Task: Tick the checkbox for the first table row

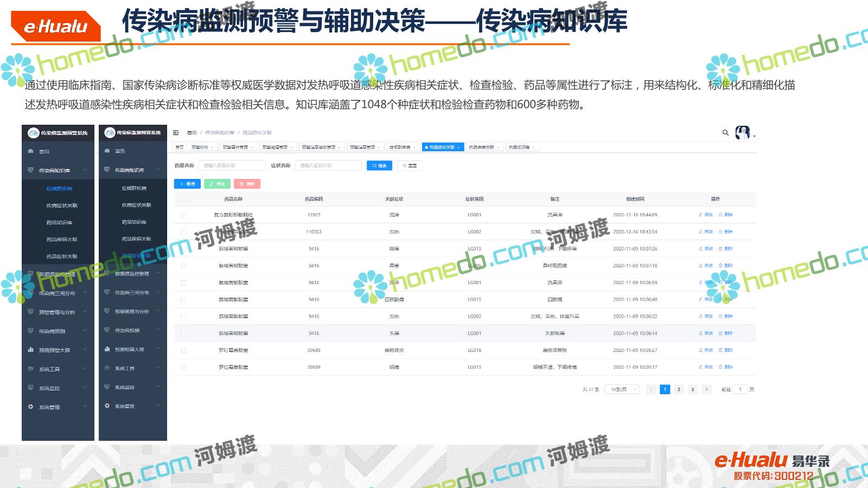Action: (x=183, y=215)
